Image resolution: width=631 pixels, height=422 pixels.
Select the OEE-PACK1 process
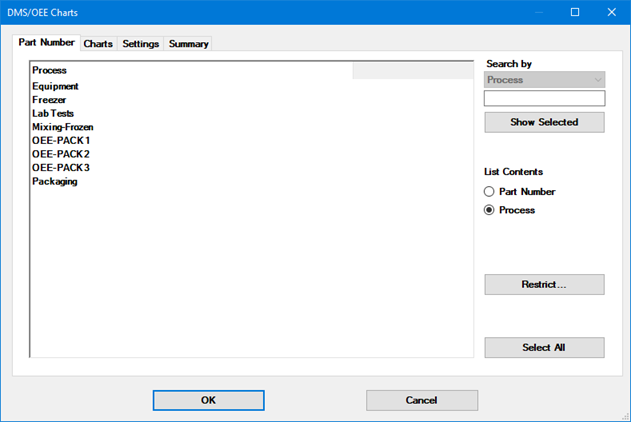[61, 141]
